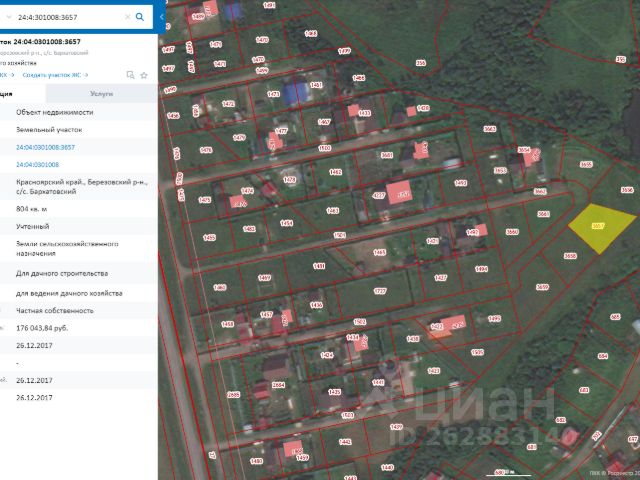The width and height of the screenshot is (640, 480).
Task: Select road parcel labeled 1503
Action: point(347,415)
